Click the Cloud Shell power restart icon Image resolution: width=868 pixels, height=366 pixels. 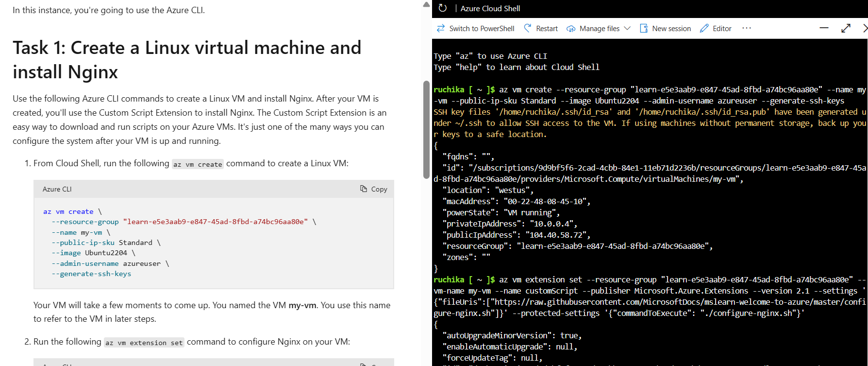coord(442,8)
